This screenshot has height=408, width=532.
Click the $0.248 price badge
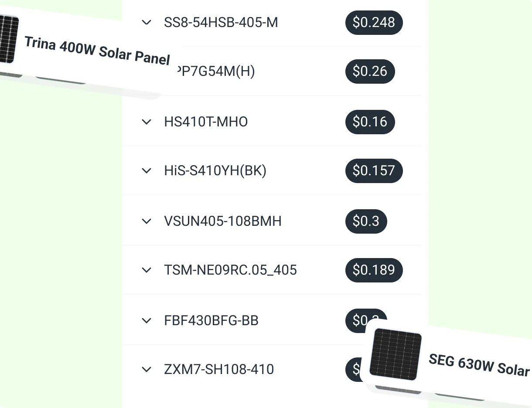[x=374, y=22]
